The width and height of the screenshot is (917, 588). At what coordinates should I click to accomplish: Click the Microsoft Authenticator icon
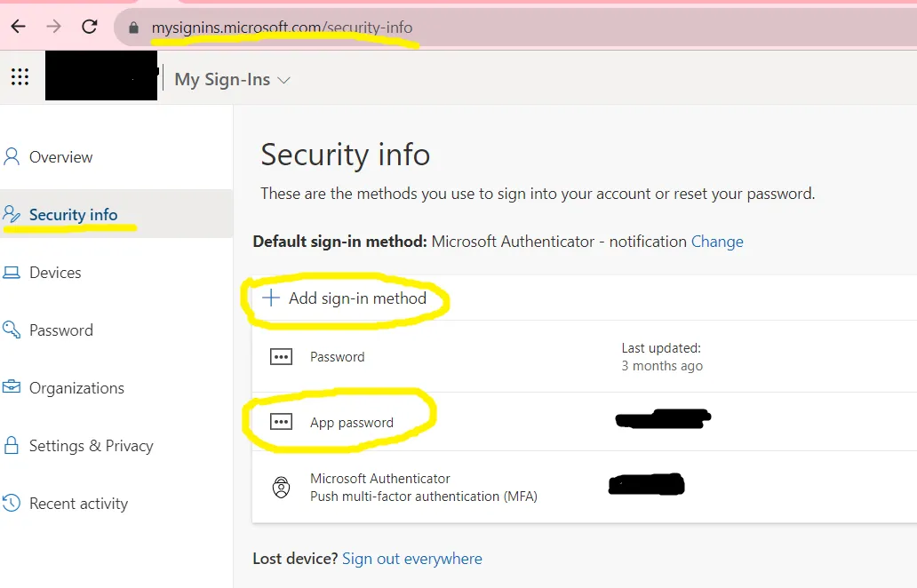[x=281, y=488]
